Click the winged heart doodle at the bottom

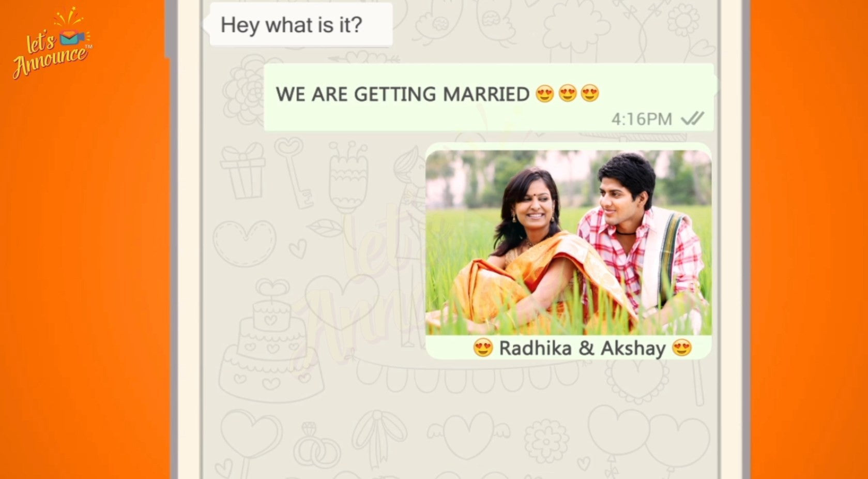[x=468, y=436]
